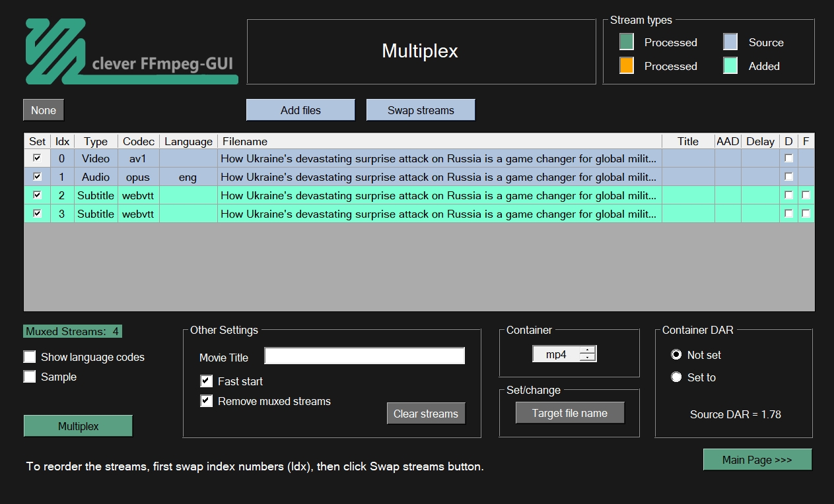Click the Idx column header
This screenshot has width=834, height=504.
coord(62,141)
